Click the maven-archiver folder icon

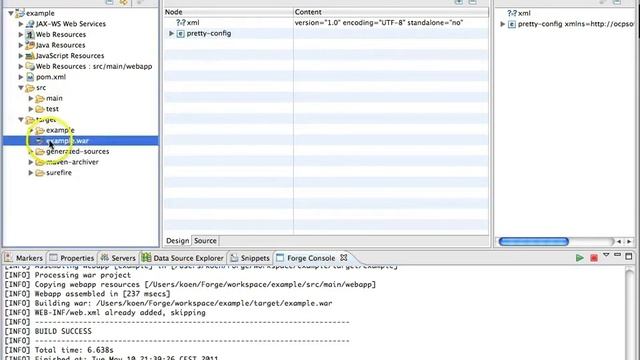(40, 162)
